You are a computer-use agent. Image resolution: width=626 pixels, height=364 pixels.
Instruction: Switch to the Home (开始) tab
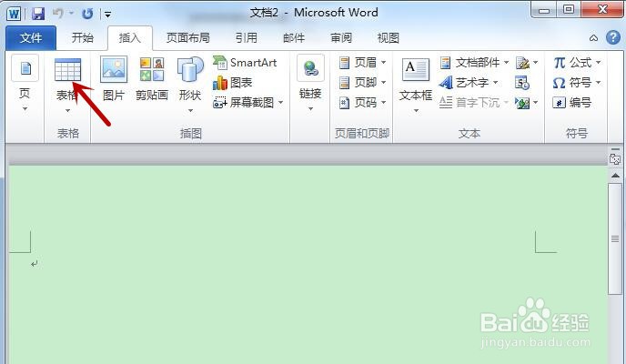click(82, 38)
